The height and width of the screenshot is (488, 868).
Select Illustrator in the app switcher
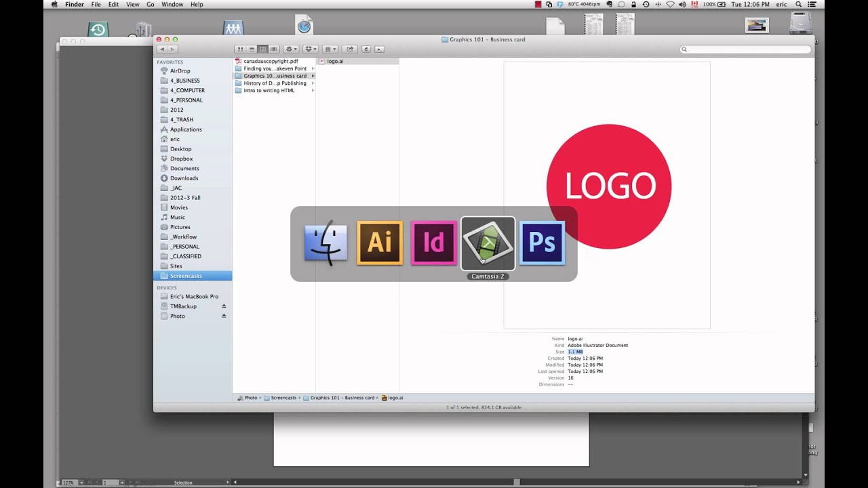pyautogui.click(x=380, y=243)
